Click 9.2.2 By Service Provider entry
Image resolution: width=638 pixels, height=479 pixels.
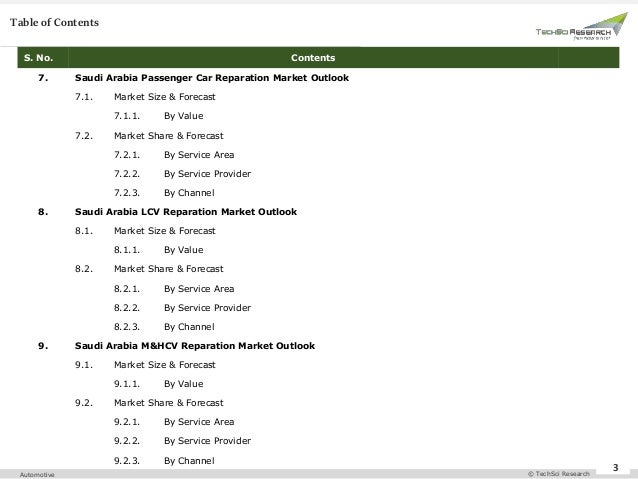[x=208, y=441]
